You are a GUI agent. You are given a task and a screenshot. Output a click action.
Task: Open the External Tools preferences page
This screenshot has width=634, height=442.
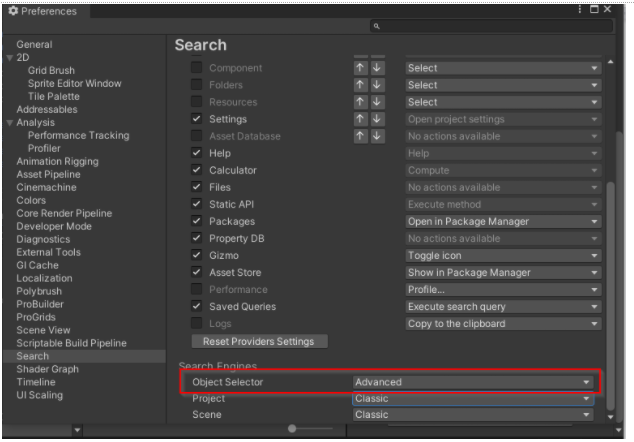point(48,252)
